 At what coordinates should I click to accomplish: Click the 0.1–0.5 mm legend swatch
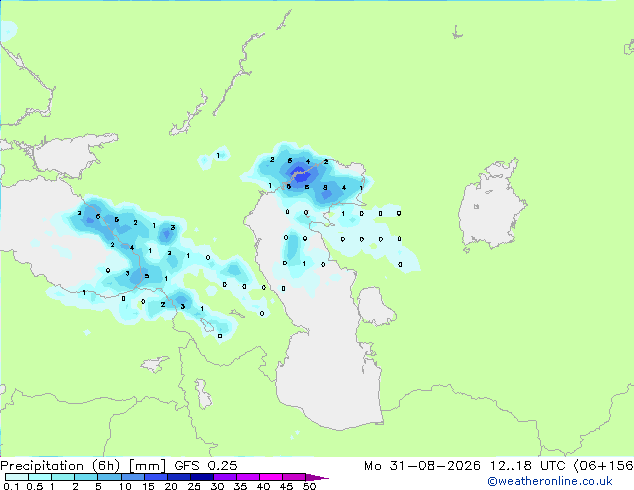(x=17, y=477)
